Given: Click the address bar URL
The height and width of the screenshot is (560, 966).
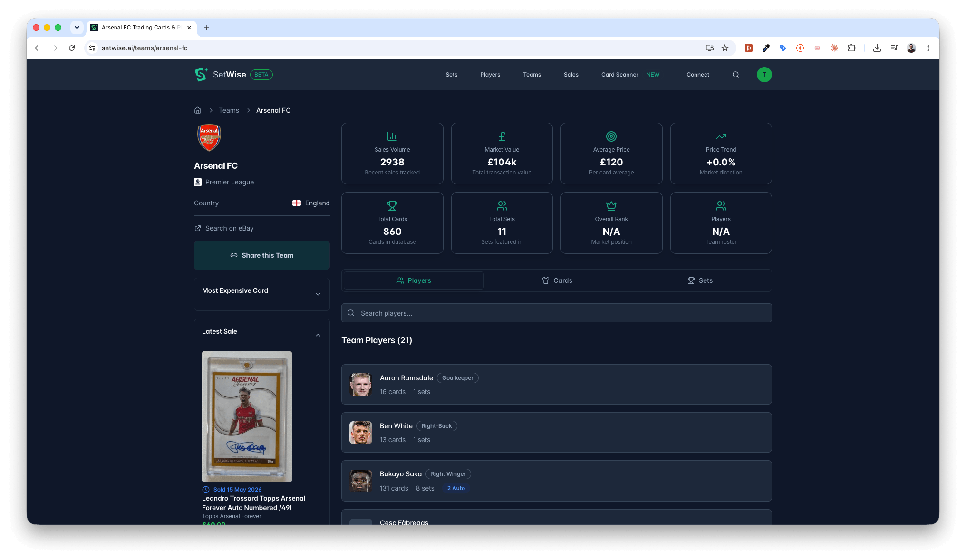Looking at the screenshot, I should pyautogui.click(x=145, y=48).
